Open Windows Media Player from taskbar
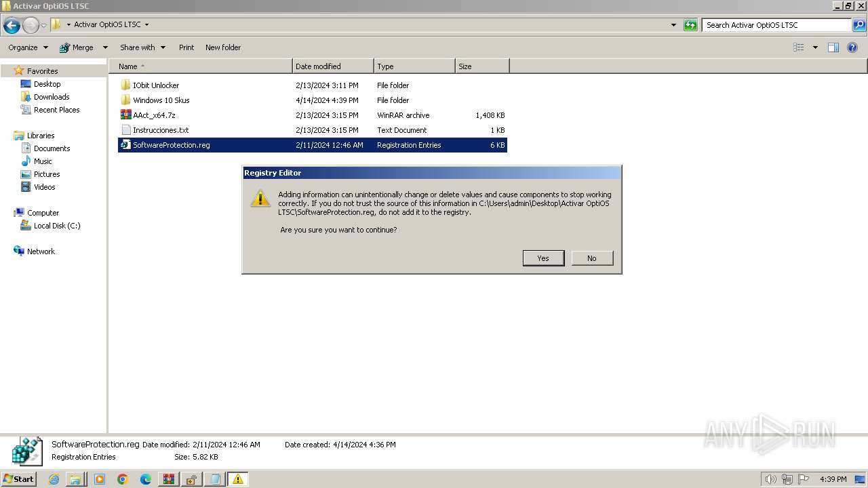The height and width of the screenshot is (488, 868). (100, 479)
